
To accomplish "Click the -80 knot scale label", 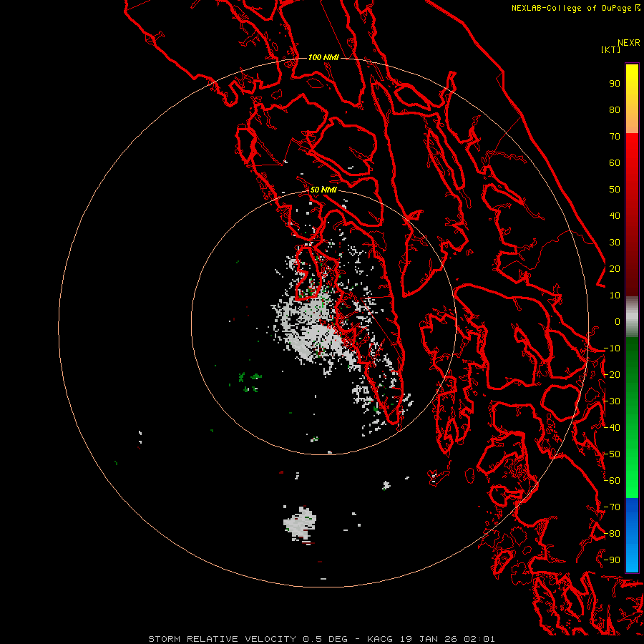I will pyautogui.click(x=612, y=534).
